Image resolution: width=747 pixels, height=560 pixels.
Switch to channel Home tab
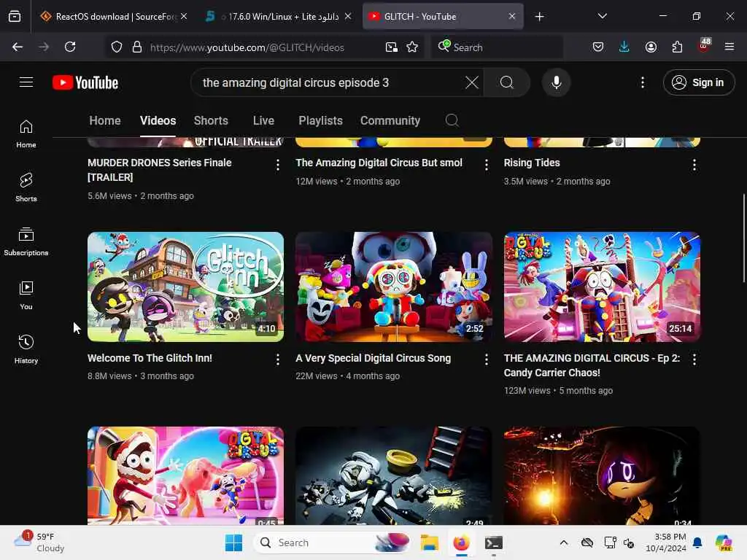[x=105, y=120]
